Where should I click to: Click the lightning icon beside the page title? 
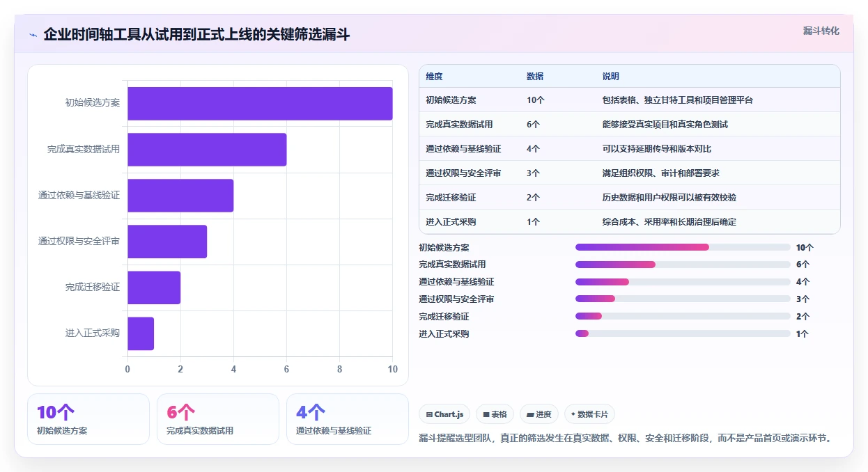[33, 35]
